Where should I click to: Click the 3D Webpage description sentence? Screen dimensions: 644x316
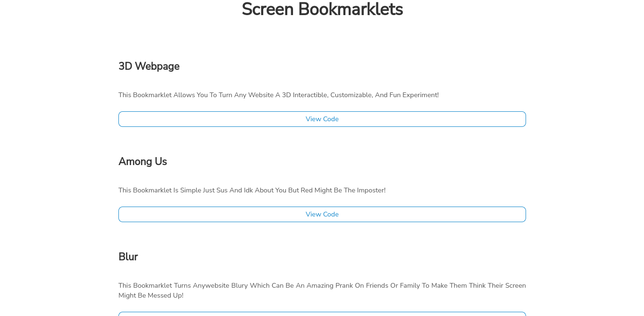tap(278, 95)
